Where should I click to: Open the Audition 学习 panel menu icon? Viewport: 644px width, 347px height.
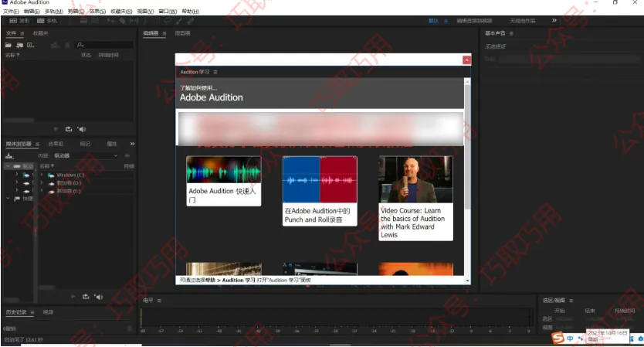pyautogui.click(x=215, y=72)
